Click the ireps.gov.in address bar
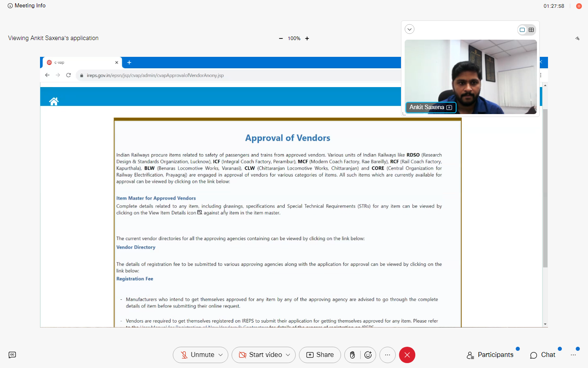The height and width of the screenshot is (368, 588). point(239,75)
